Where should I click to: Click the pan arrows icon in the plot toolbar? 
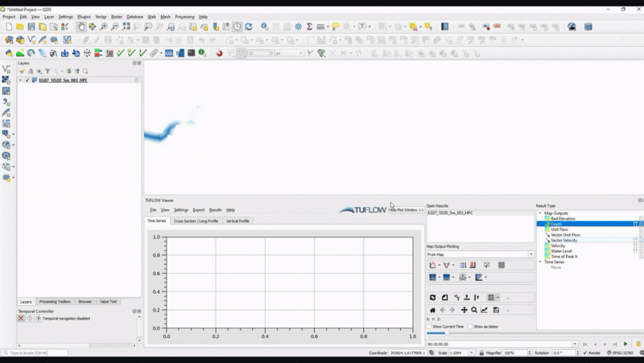click(464, 310)
